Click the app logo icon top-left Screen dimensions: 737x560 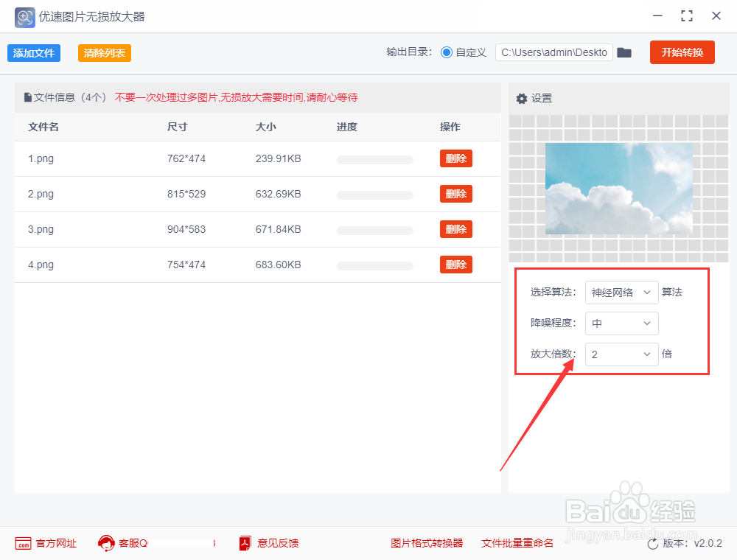[x=24, y=16]
